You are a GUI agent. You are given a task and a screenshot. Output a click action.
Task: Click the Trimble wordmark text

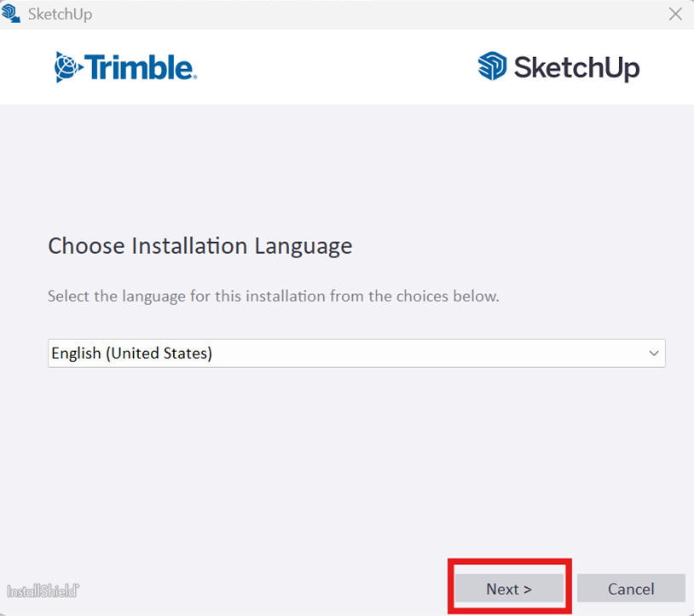click(x=140, y=66)
